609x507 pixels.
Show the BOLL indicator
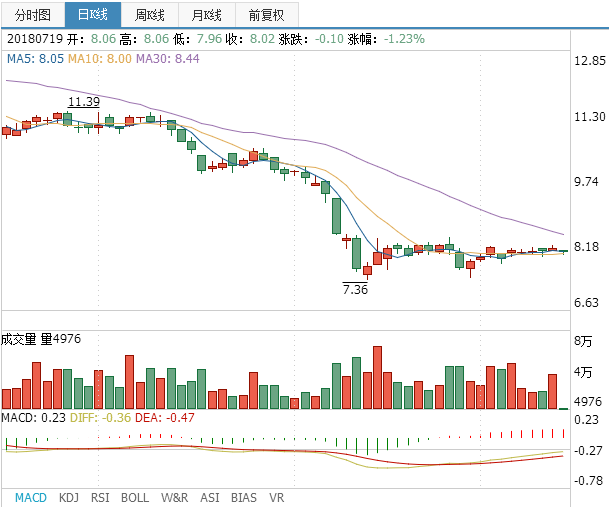click(x=135, y=498)
